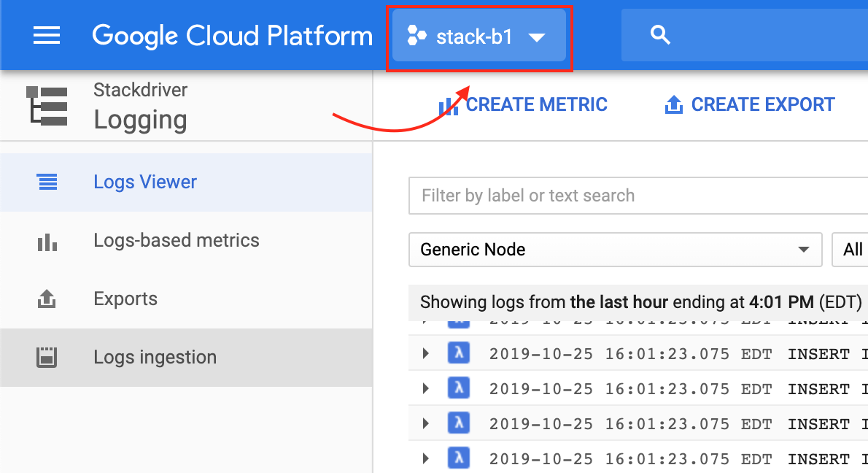Click INSERT text in the second full log row
The width and height of the screenshot is (868, 473).
[818, 389]
